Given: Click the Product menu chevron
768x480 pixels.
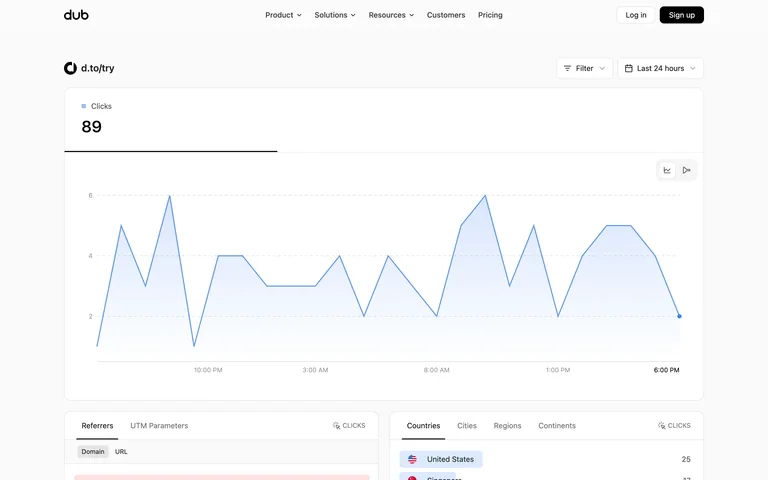Looking at the screenshot, I should point(299,15).
